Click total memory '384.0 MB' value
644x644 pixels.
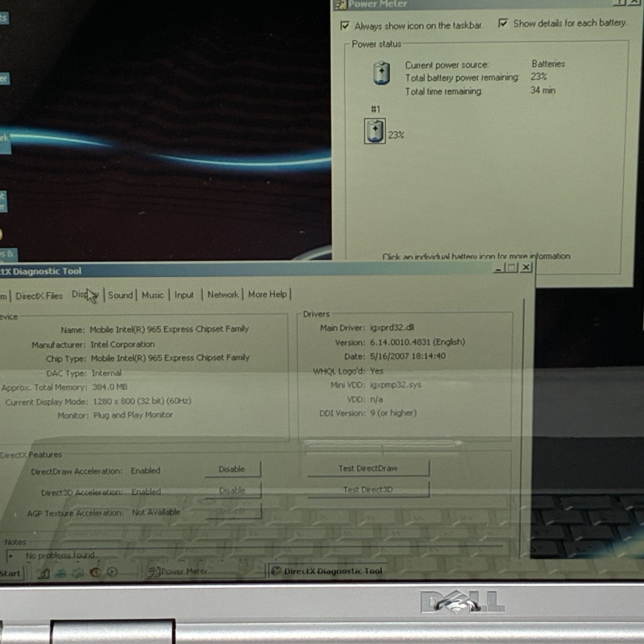109,387
